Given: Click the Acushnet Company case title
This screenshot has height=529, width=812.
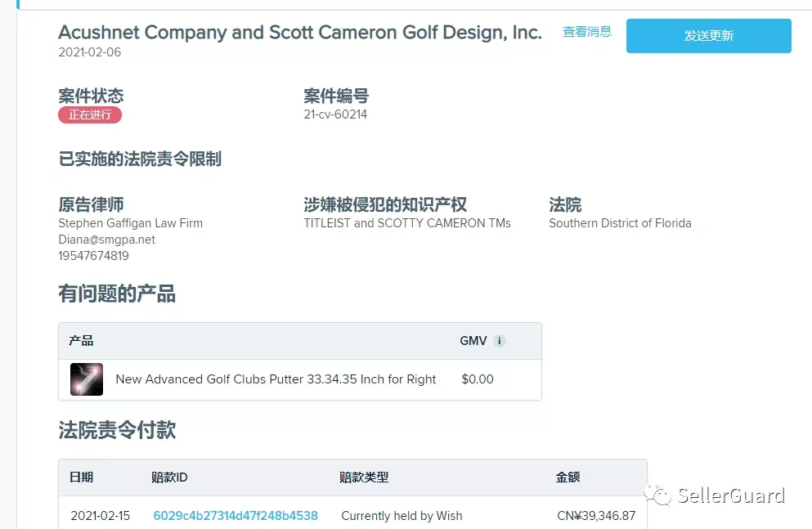Looking at the screenshot, I should (x=300, y=32).
